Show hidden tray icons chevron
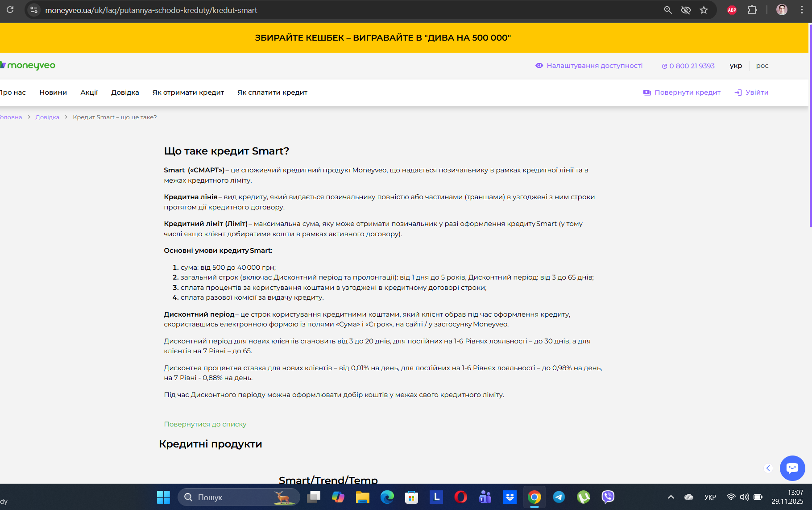Image resolution: width=812 pixels, height=510 pixels. (671, 497)
